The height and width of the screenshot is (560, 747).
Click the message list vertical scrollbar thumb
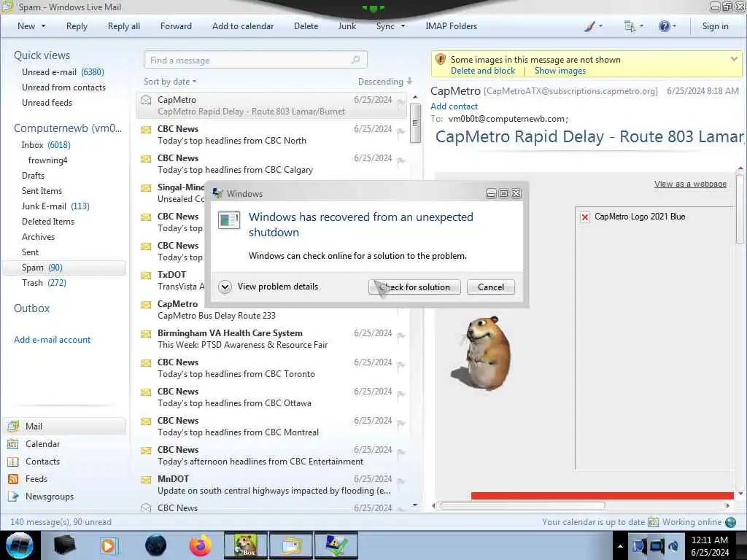click(415, 122)
